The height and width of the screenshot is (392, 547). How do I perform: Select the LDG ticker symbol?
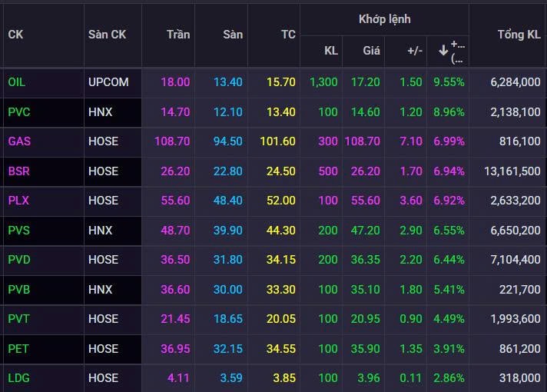(x=18, y=377)
